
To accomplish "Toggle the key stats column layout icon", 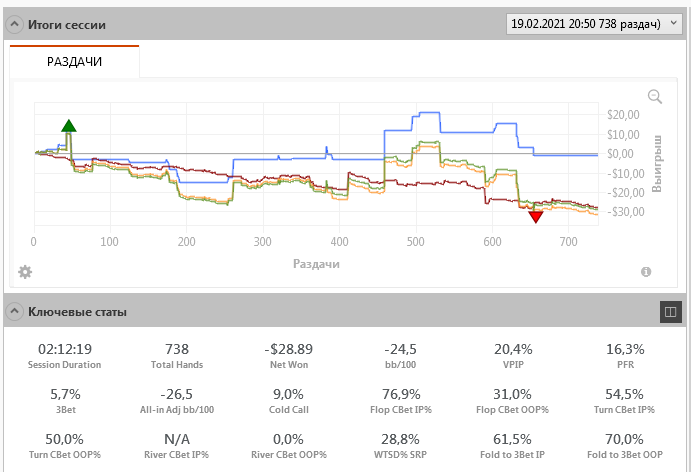I will pos(670,312).
